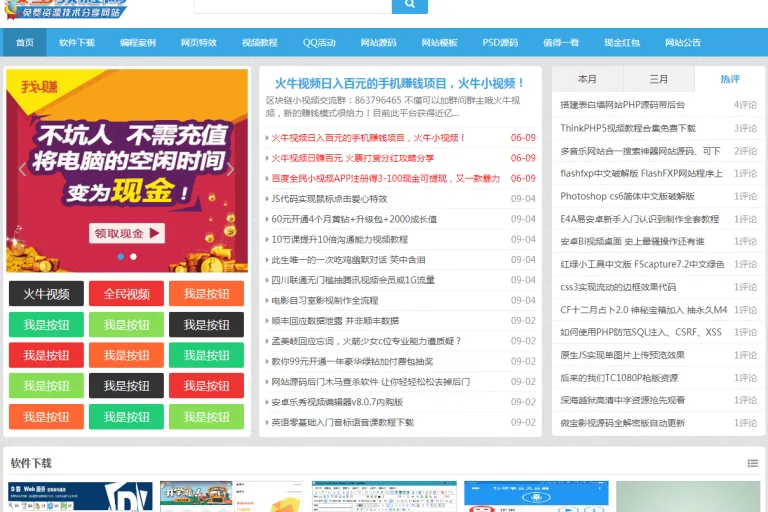Click the red 全民视频 button

pos(126,293)
